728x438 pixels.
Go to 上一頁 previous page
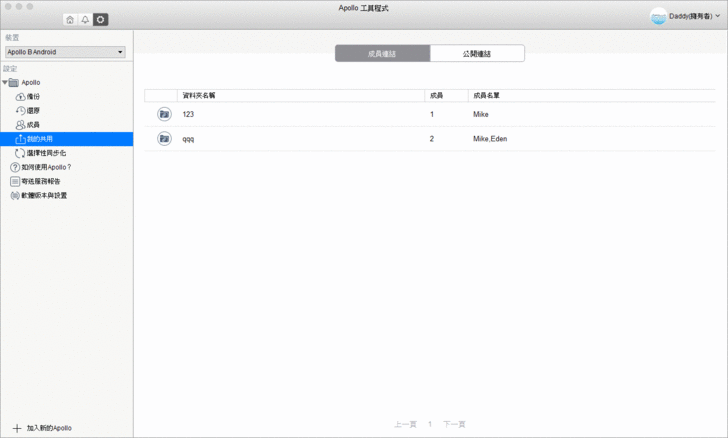[x=405, y=424]
